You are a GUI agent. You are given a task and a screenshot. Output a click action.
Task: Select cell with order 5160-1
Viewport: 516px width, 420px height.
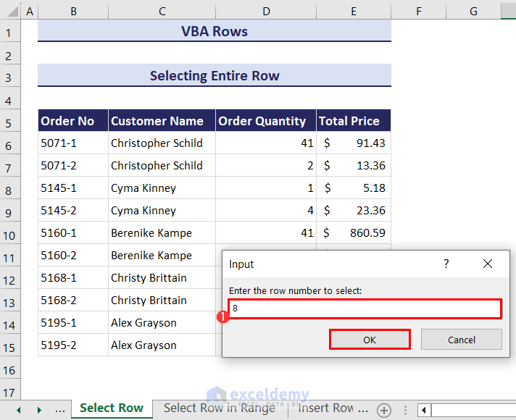point(73,233)
